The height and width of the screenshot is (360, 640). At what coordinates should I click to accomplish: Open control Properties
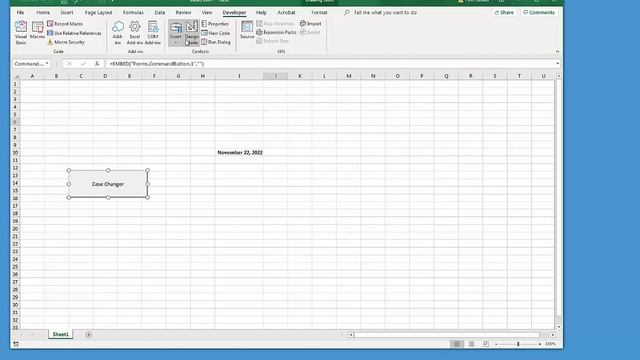(215, 24)
